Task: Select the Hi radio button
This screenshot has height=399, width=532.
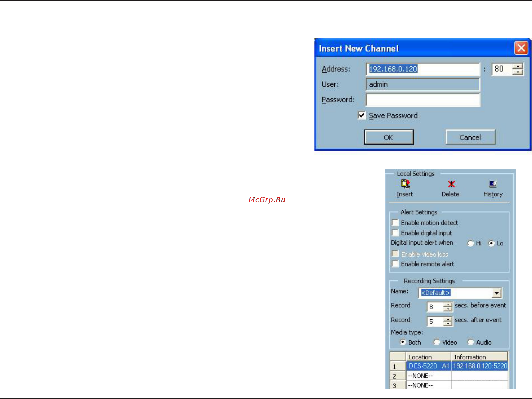Action: click(x=471, y=243)
